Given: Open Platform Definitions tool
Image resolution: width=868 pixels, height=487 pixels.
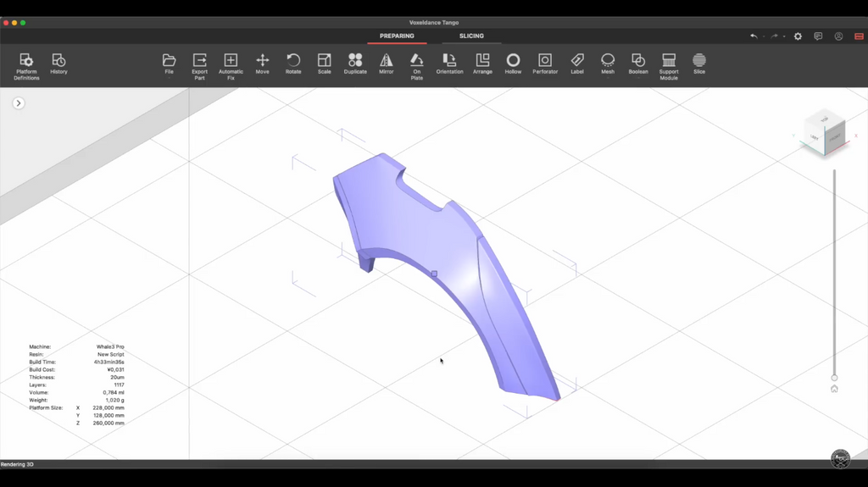Looking at the screenshot, I should click(x=26, y=66).
